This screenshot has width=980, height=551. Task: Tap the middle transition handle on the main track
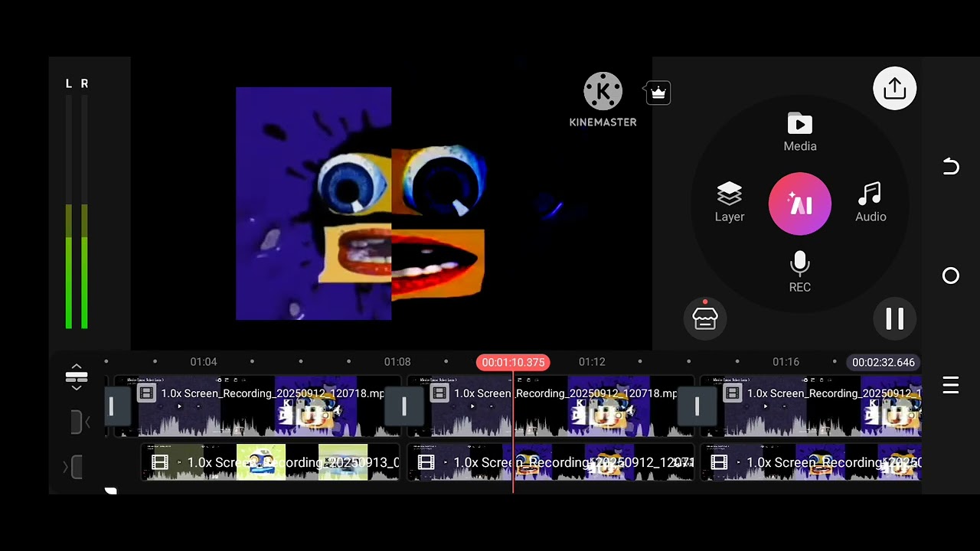pos(403,406)
